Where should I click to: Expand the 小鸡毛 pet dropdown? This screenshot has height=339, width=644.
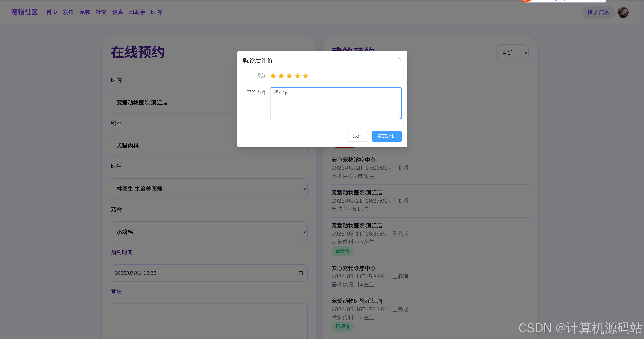click(209, 232)
